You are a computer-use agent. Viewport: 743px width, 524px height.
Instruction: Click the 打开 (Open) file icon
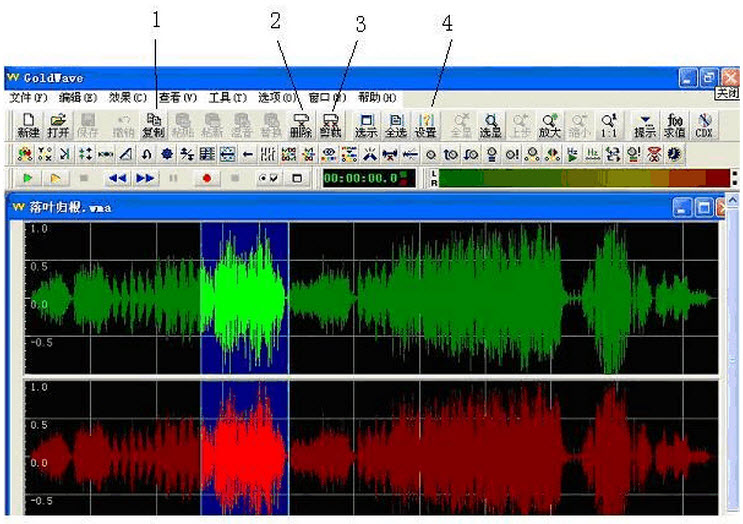57,124
